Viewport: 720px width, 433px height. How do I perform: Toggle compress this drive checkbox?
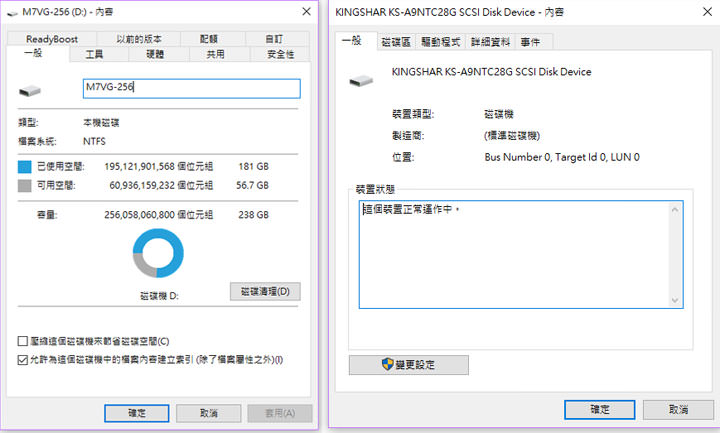coord(22,341)
